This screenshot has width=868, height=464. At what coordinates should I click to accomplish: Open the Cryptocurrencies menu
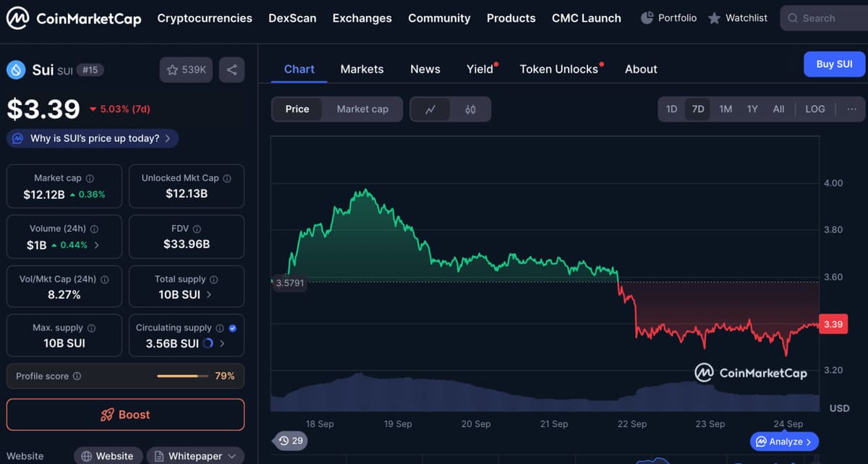(x=205, y=18)
